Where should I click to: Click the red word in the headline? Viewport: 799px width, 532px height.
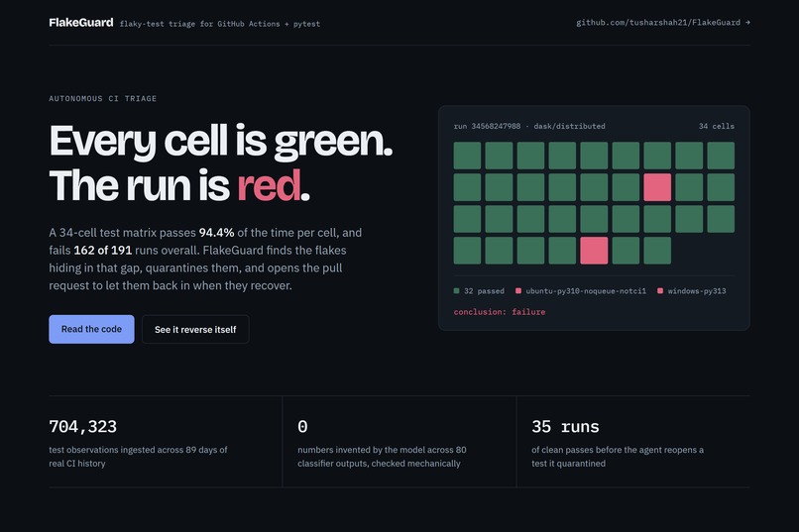click(269, 185)
